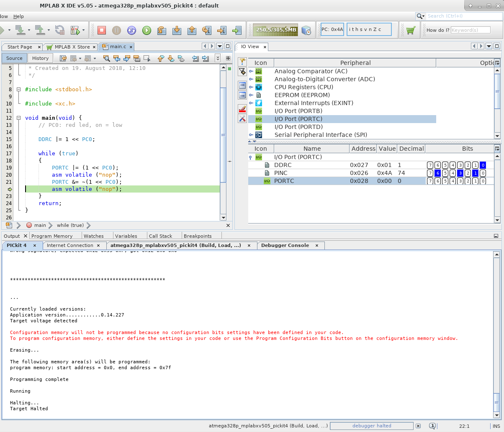Screen dimensions: 504x432
Task: Click the memory usage bar
Action: click(x=276, y=30)
